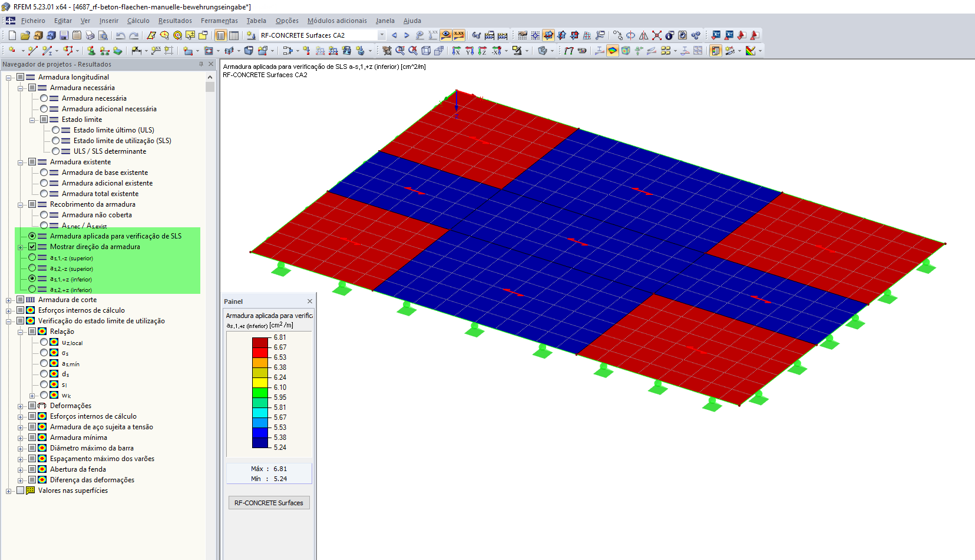Click the mirror tool icon

(644, 35)
